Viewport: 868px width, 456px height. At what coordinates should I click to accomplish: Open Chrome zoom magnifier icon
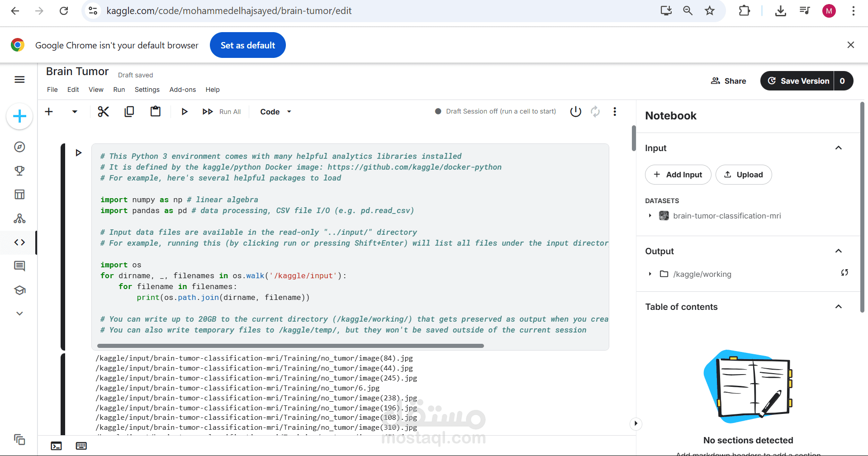pos(688,11)
